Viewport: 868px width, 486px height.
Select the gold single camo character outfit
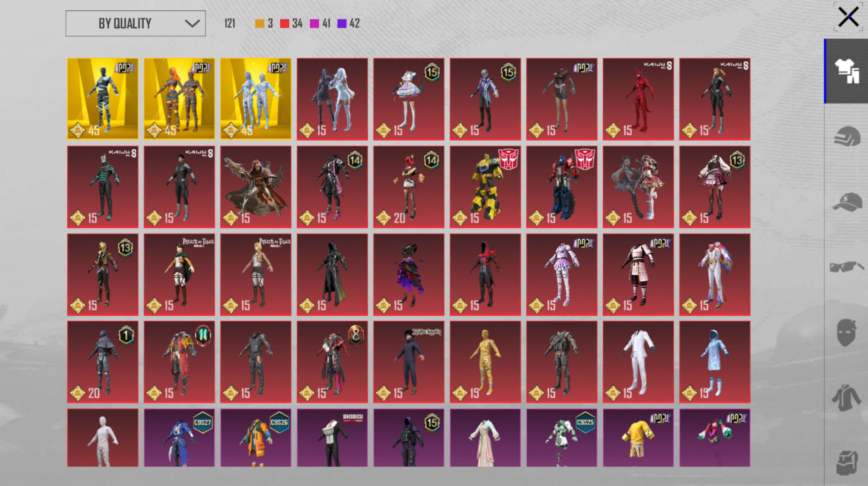pos(103,99)
